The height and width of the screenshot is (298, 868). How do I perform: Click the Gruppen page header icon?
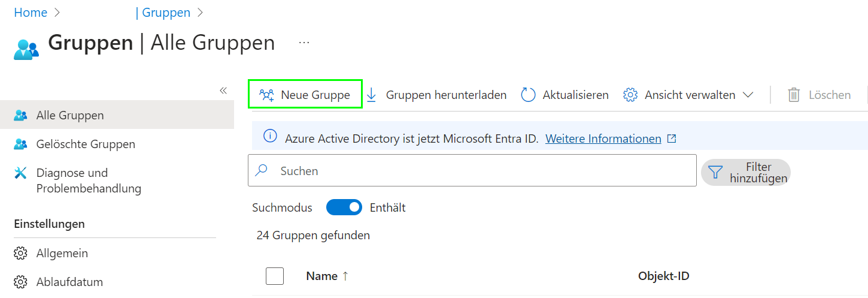[26, 49]
